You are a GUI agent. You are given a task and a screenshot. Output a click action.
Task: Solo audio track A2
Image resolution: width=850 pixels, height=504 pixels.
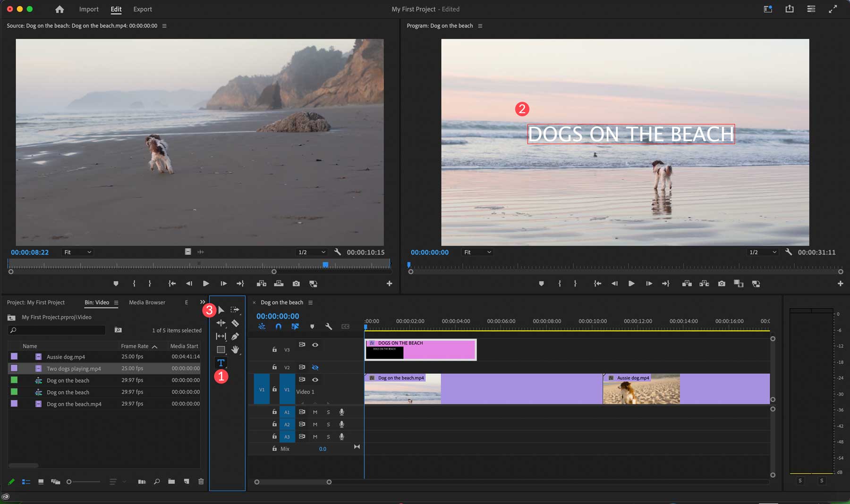(328, 424)
